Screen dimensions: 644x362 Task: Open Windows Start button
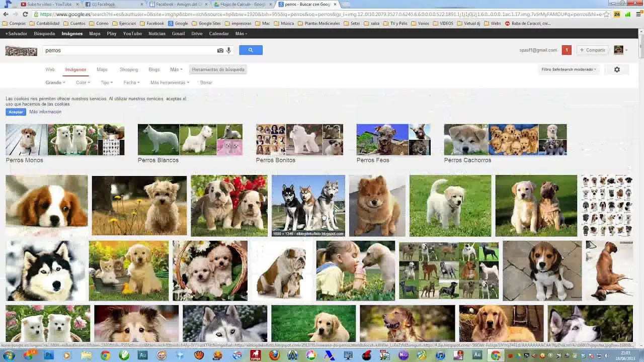[x=9, y=355]
